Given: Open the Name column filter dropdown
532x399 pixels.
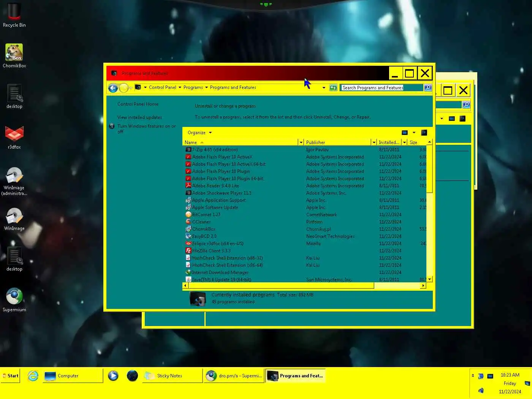Looking at the screenshot, I should [301, 142].
